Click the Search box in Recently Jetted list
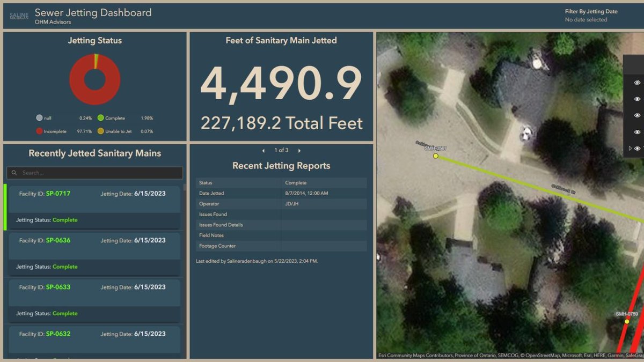The image size is (644, 362). (x=94, y=173)
